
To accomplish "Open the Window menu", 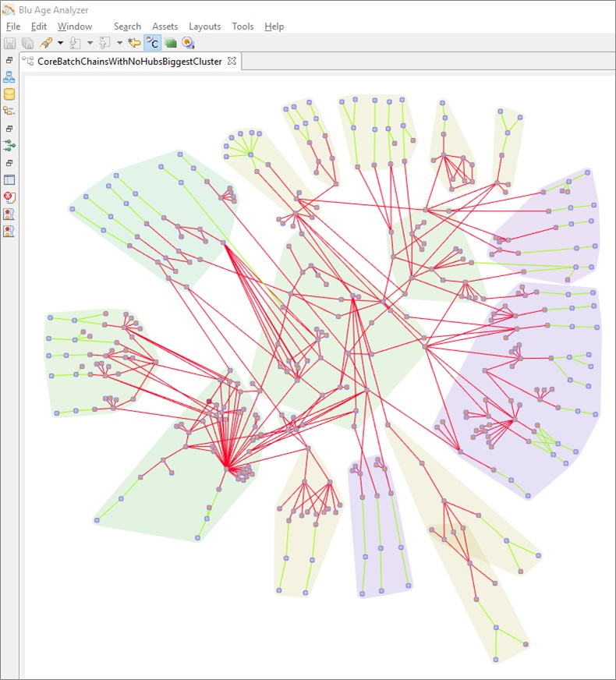I will [75, 27].
